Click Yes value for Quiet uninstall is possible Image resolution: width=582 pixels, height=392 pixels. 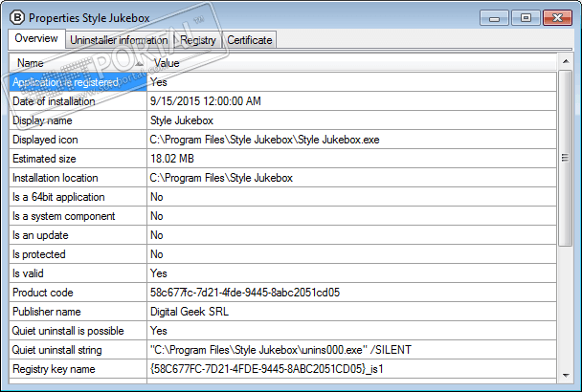click(159, 331)
